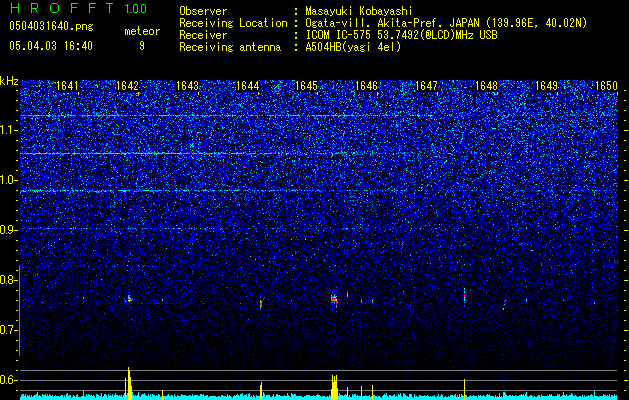Click the yellow power spike before 1648
This screenshot has width=629, height=400.
(465, 389)
